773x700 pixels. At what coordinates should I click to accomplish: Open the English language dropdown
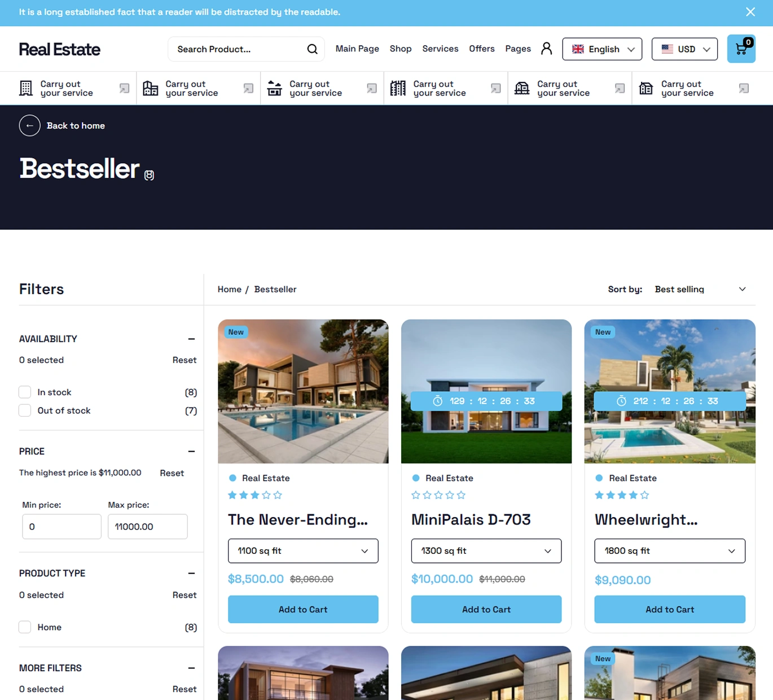[x=602, y=49]
